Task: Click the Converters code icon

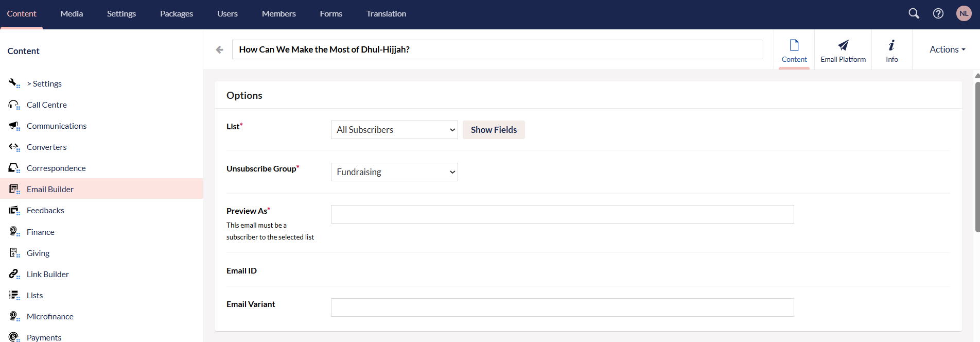Action: [x=14, y=147]
